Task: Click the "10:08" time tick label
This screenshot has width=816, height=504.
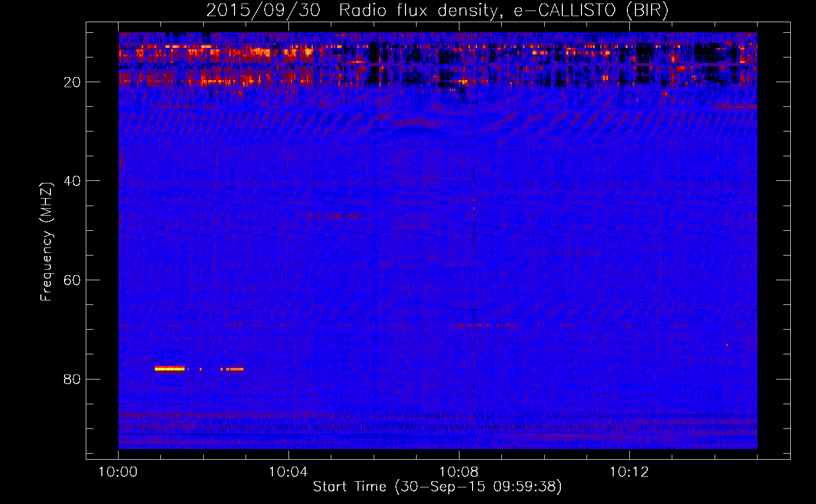Action: pyautogui.click(x=458, y=472)
